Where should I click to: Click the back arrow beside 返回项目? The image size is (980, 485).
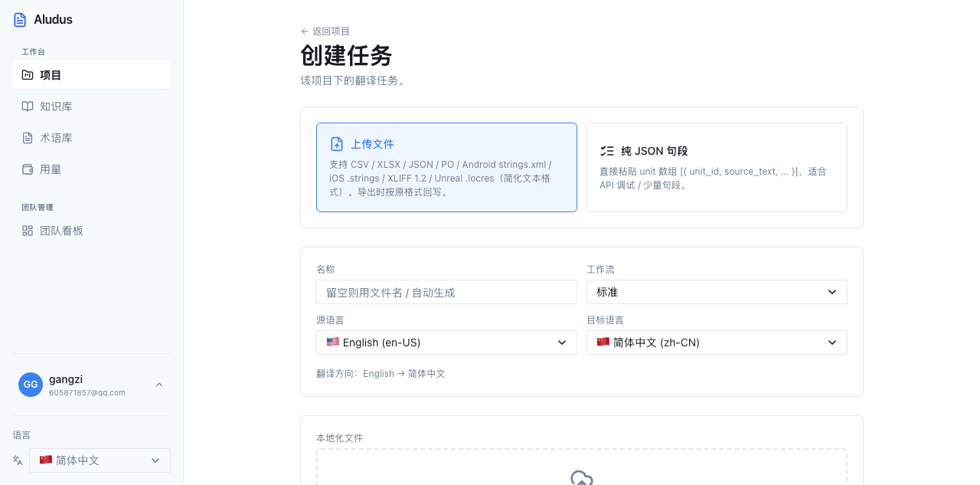click(305, 31)
